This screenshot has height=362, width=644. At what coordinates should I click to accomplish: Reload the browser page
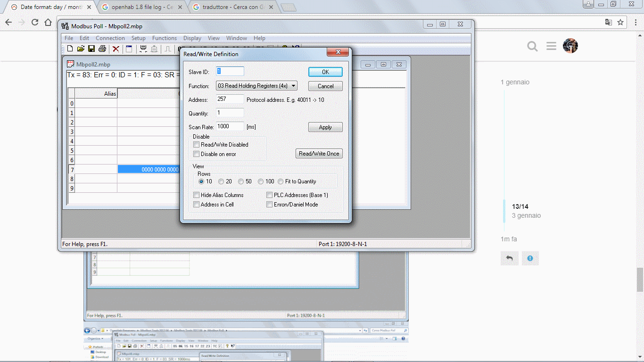pos(35,22)
